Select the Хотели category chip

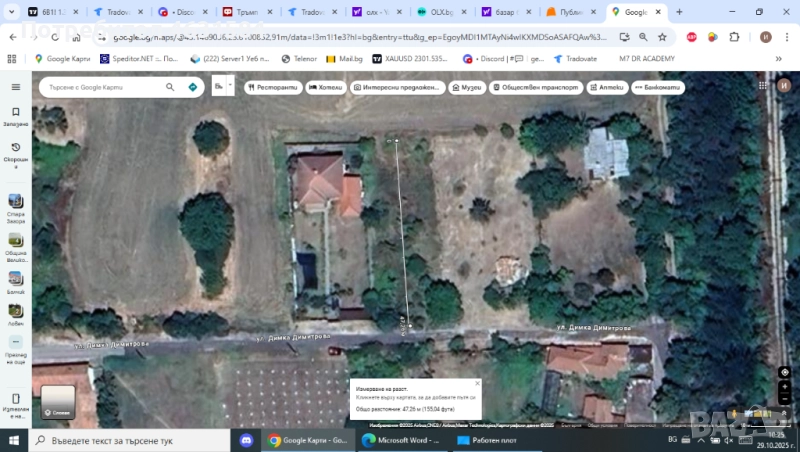click(x=325, y=87)
